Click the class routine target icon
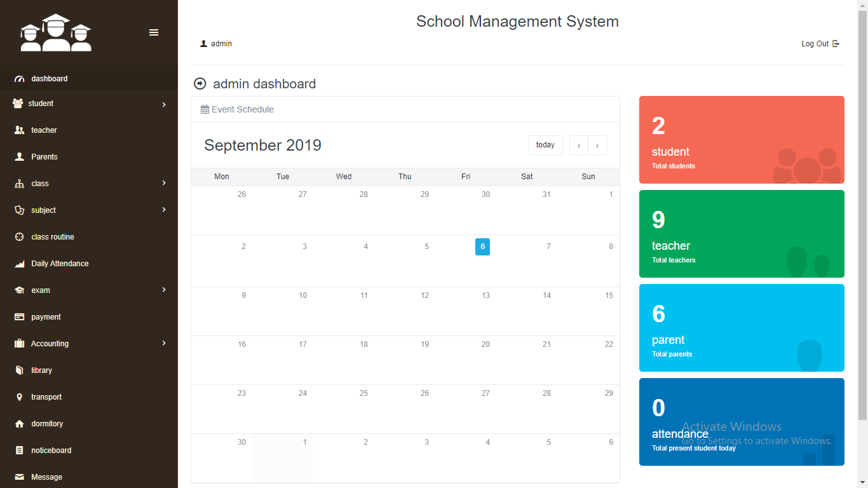 pos(19,237)
